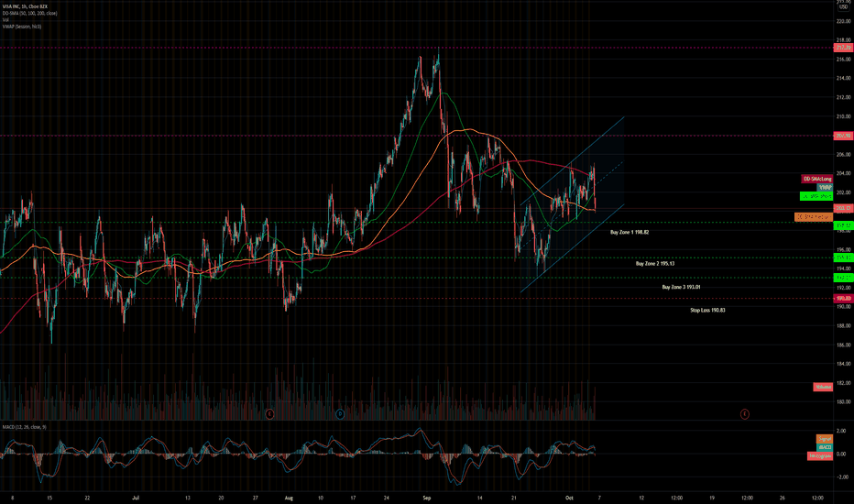Click the red Histogram label tag
The width and height of the screenshot is (854, 504).
pos(820,456)
